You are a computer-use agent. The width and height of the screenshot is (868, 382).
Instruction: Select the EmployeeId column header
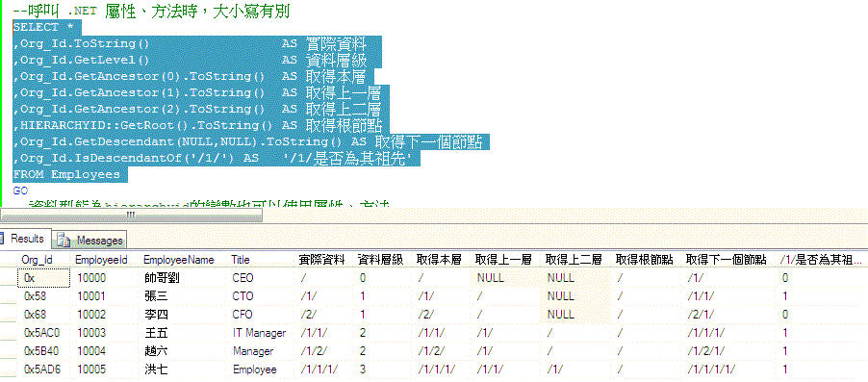click(101, 260)
